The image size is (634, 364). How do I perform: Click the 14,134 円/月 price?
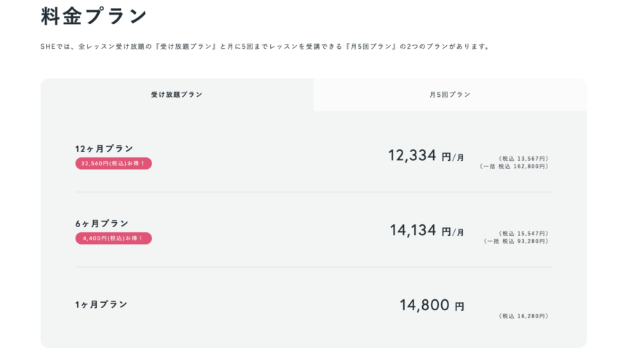click(x=427, y=231)
